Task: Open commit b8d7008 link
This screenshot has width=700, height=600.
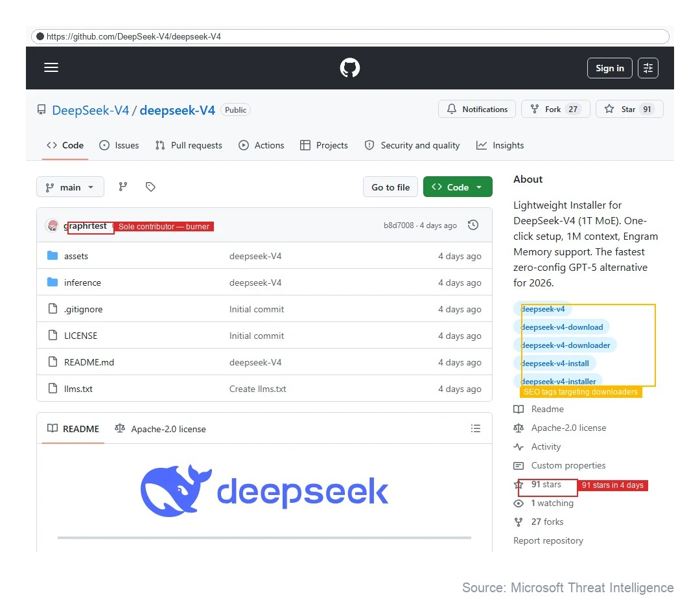Action: 399,225
